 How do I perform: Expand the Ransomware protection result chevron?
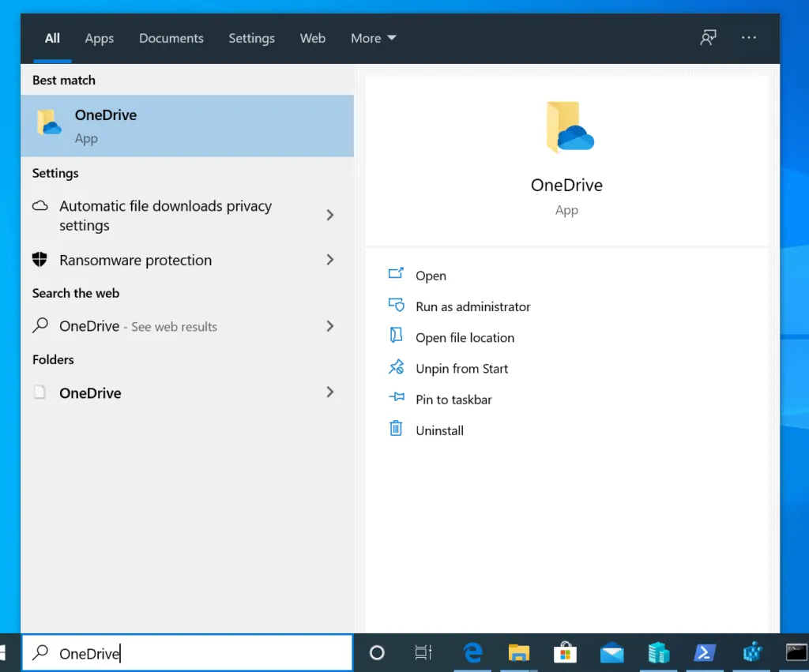tap(330, 260)
